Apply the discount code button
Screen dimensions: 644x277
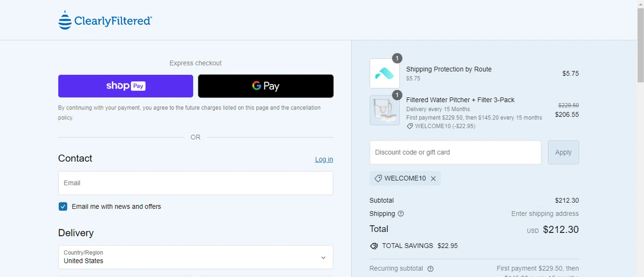tap(563, 152)
